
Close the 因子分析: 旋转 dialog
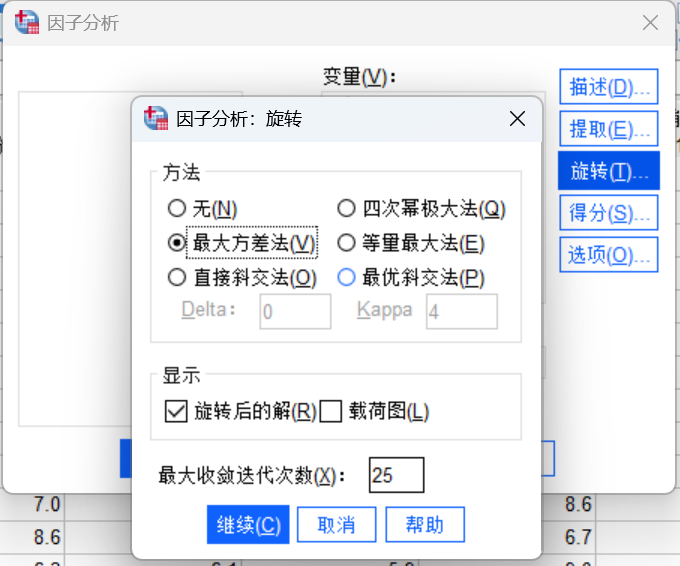click(x=517, y=118)
